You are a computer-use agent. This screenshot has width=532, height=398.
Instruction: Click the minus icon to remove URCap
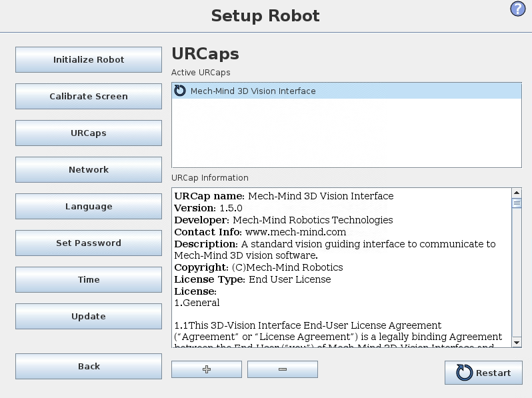click(x=283, y=369)
